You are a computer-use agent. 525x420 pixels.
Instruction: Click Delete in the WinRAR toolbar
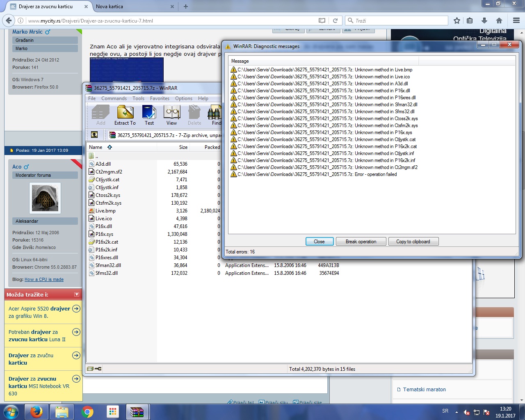click(194, 115)
